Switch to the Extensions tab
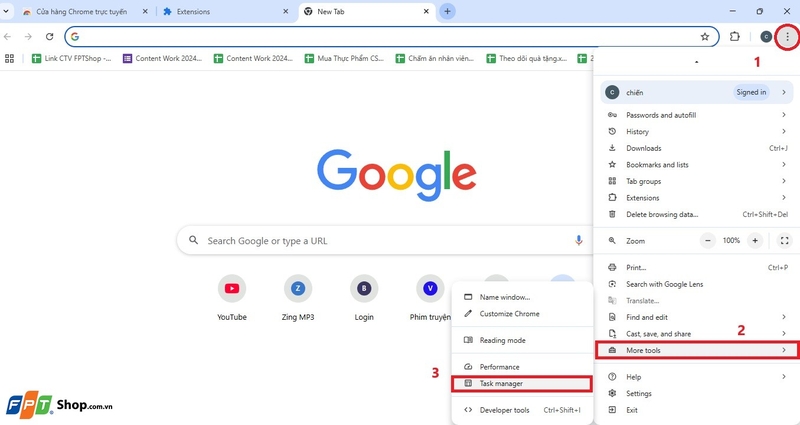 coord(224,11)
